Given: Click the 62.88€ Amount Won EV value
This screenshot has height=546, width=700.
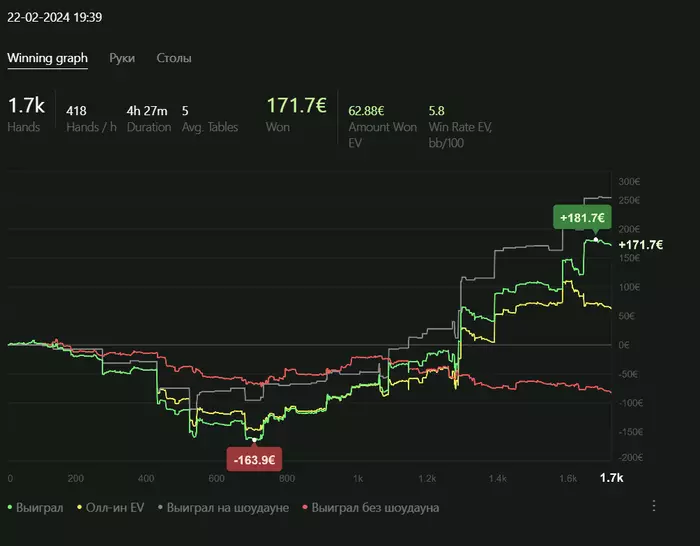Looking at the screenshot, I should coord(366,111).
